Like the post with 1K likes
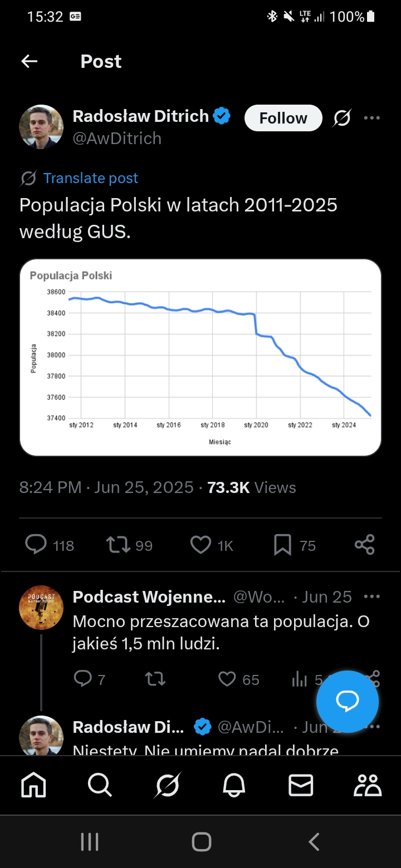 click(200, 545)
